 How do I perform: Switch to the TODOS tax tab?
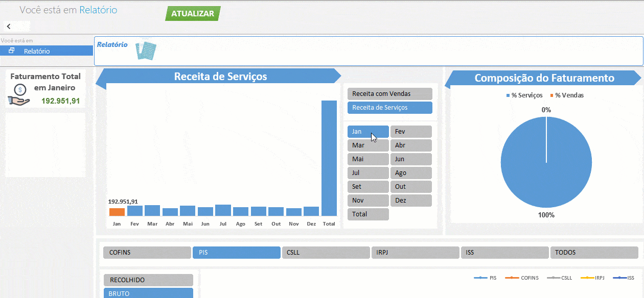594,253
